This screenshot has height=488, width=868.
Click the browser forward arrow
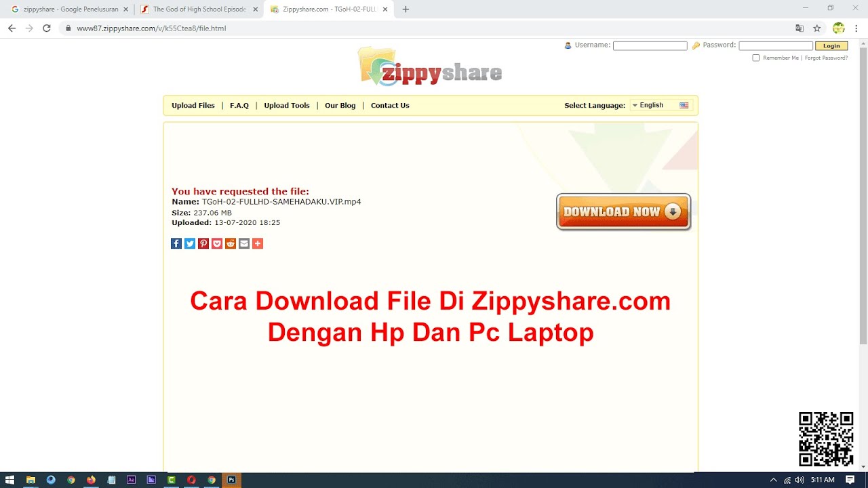click(x=29, y=28)
